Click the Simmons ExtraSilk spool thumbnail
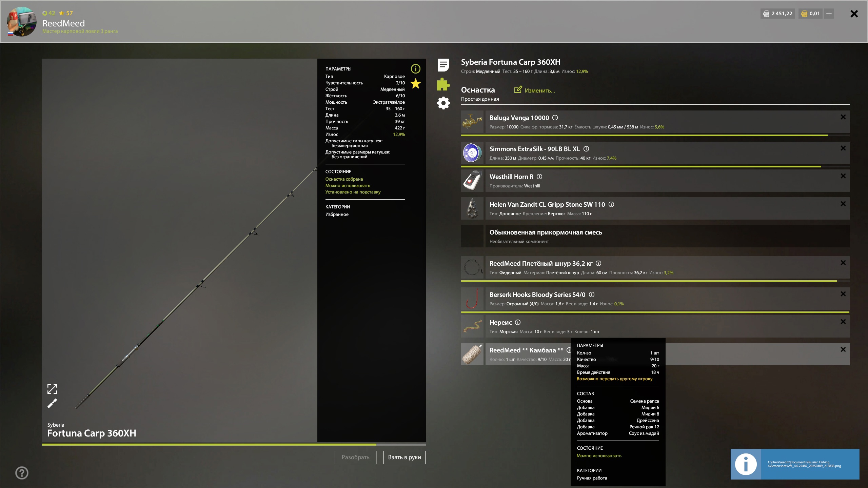 pyautogui.click(x=472, y=153)
